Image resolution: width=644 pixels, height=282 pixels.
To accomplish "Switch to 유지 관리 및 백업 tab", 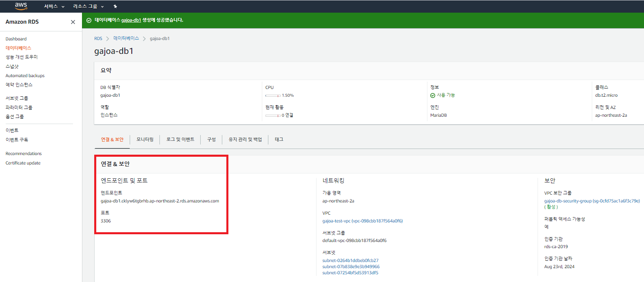I will 245,140.
